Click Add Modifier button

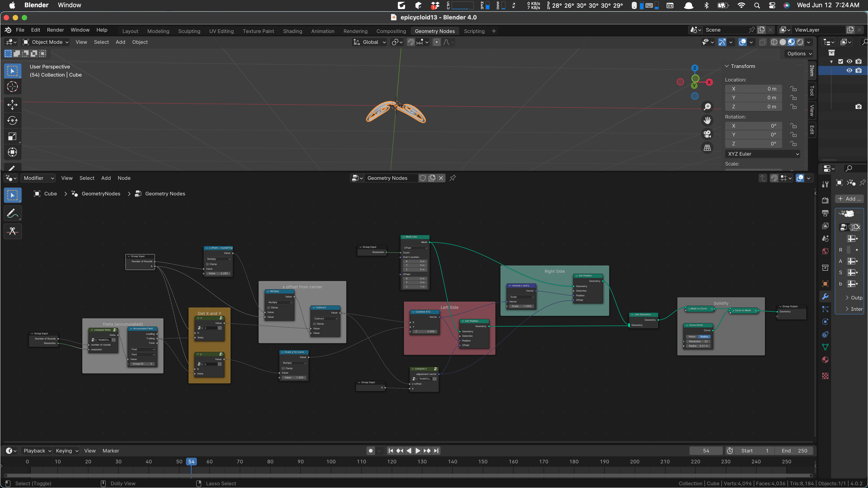pyautogui.click(x=849, y=199)
